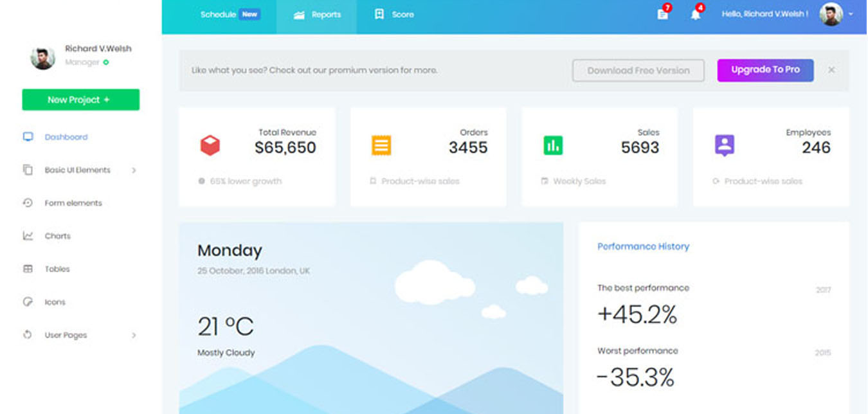Click the orange Orders receipt icon
The height and width of the screenshot is (414, 868).
pos(381,145)
